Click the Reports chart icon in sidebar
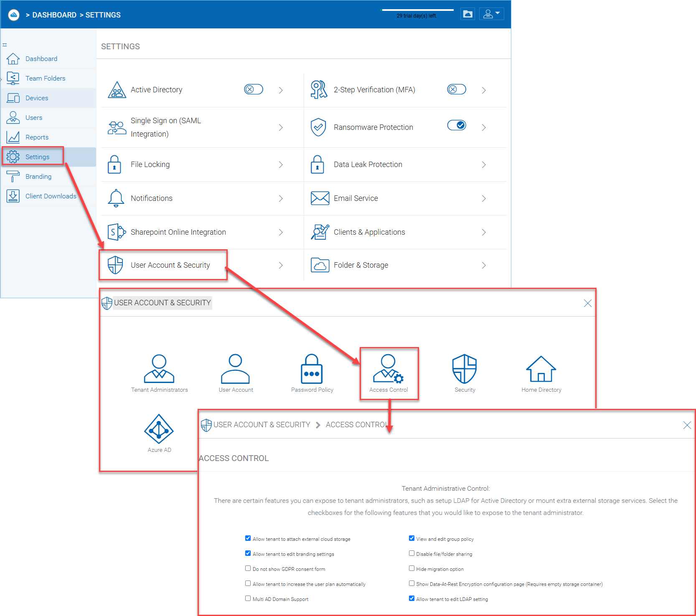Viewport: 696px width, 616px height. click(x=13, y=137)
